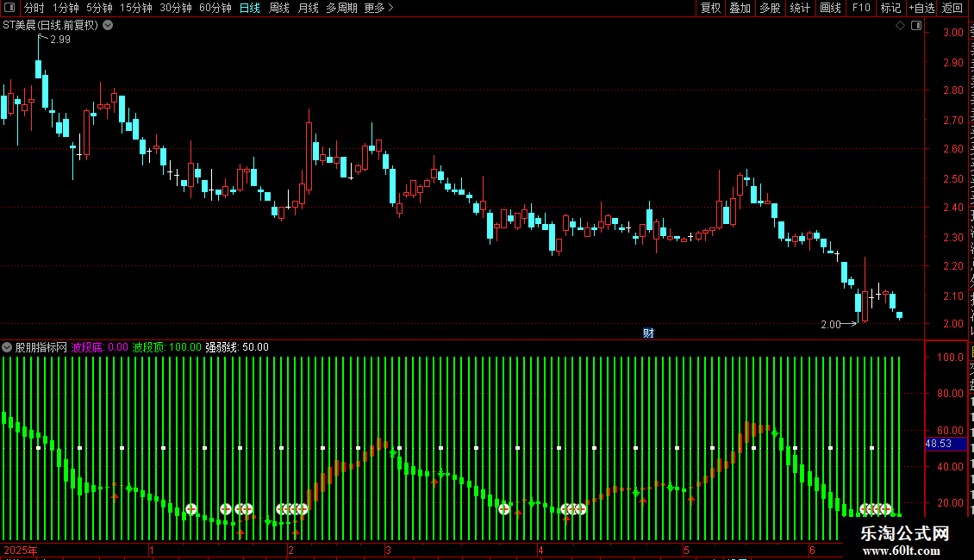Viewport: 974px width, 560px height.
Task: Click month 6 marker on time axis
Action: point(812,550)
